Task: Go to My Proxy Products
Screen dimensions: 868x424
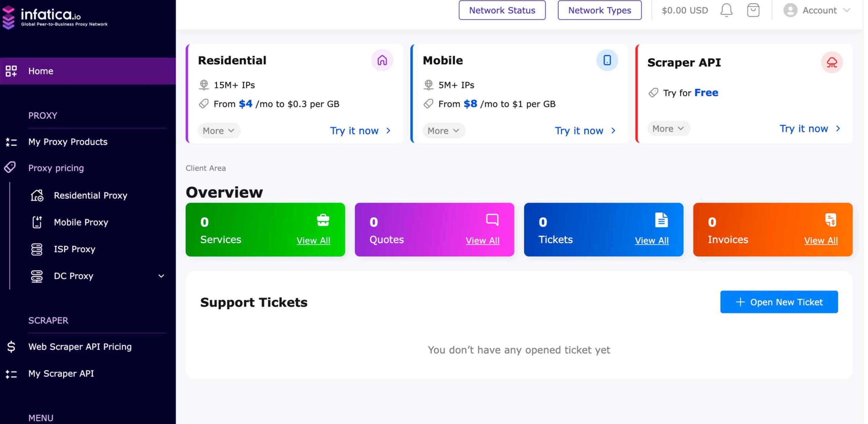Action: click(x=68, y=142)
